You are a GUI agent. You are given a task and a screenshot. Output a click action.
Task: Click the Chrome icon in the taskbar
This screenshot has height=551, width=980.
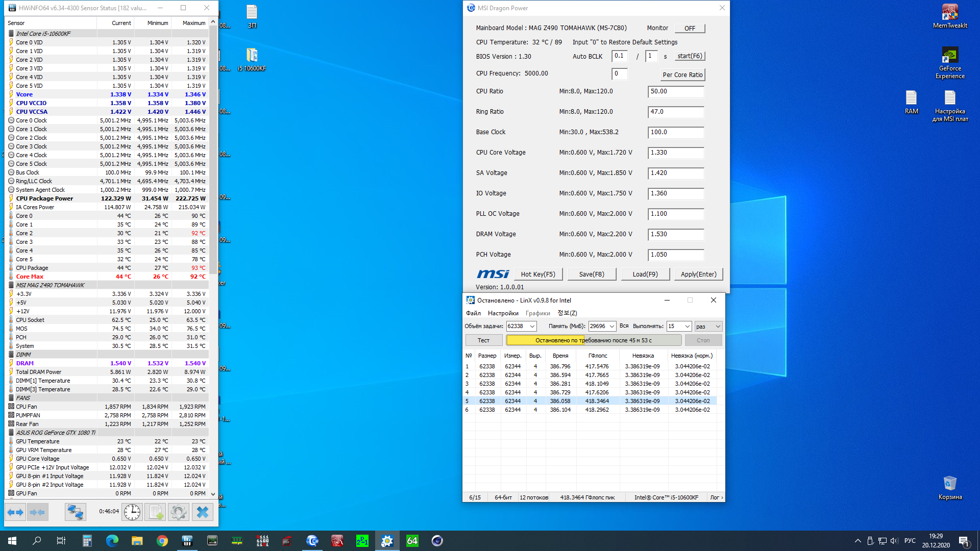[162, 541]
